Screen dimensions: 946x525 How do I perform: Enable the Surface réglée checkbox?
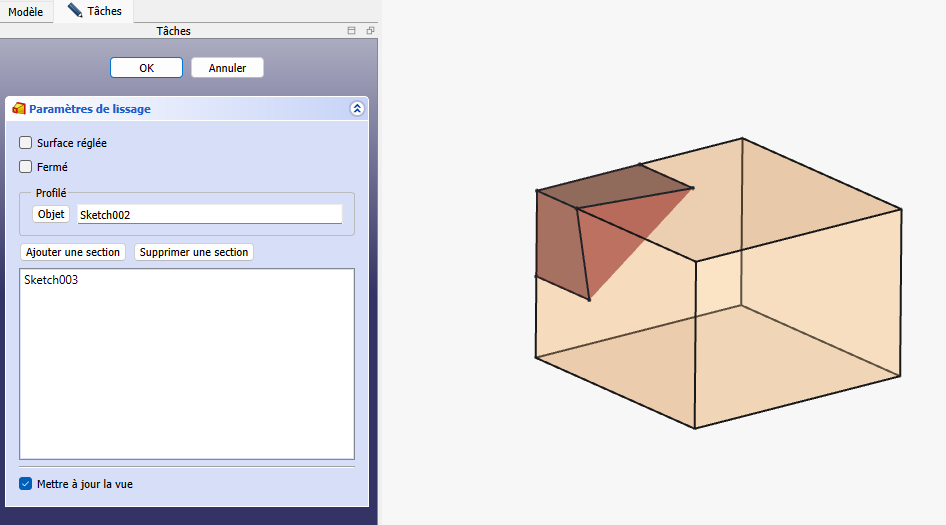[x=26, y=143]
